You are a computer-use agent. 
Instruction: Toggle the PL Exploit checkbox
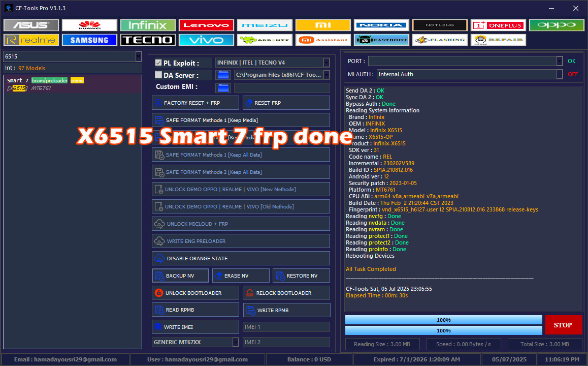(158, 63)
